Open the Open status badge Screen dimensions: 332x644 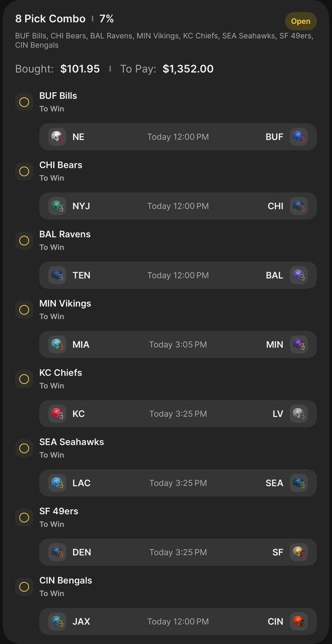click(301, 21)
